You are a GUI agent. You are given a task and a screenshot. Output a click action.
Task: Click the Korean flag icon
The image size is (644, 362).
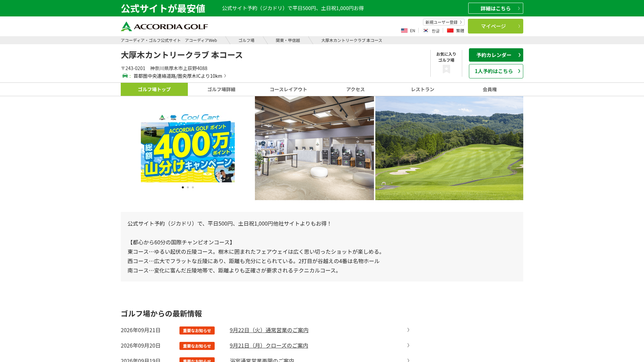pos(426,31)
